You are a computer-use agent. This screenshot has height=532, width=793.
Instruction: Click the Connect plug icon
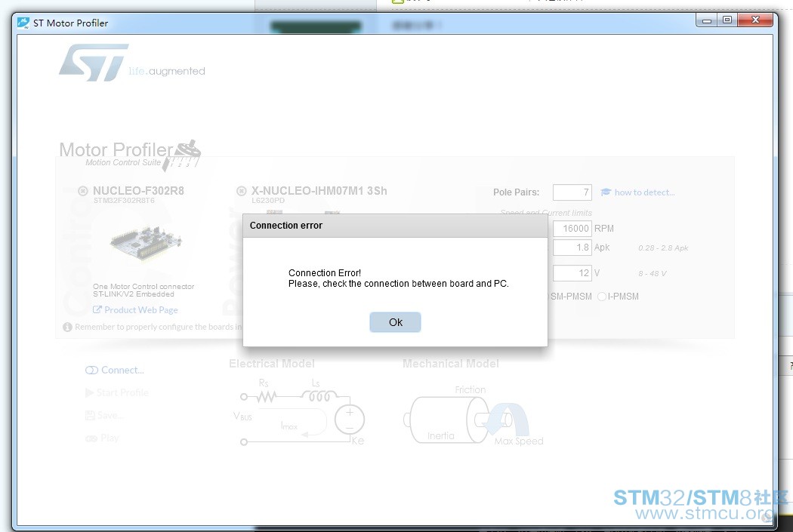tap(91, 371)
